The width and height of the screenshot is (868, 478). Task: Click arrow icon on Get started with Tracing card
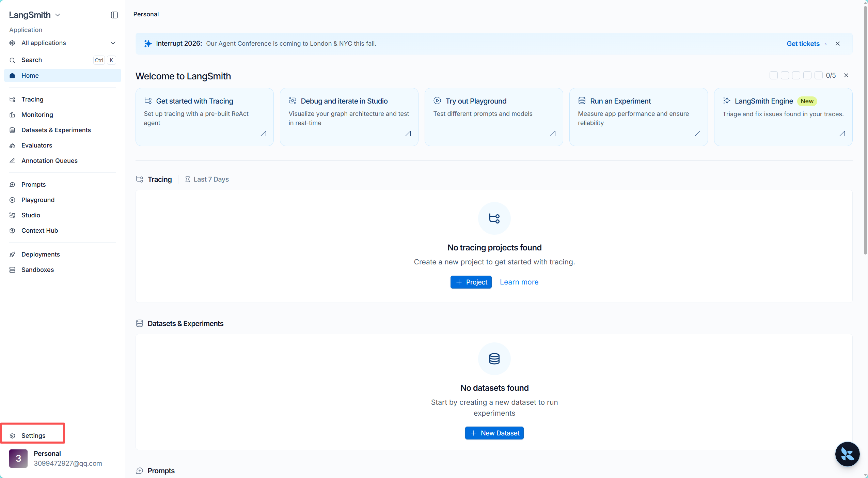(x=263, y=134)
